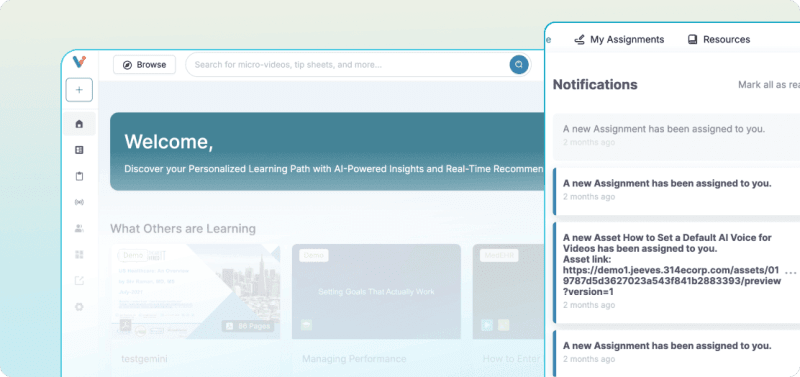Click the Resources book icon
800x377 pixels.
(x=692, y=40)
